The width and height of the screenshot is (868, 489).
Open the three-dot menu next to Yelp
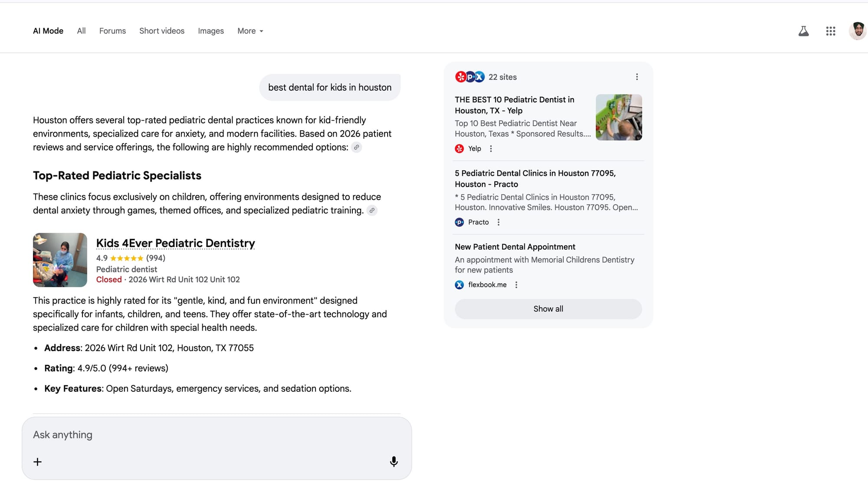point(491,148)
